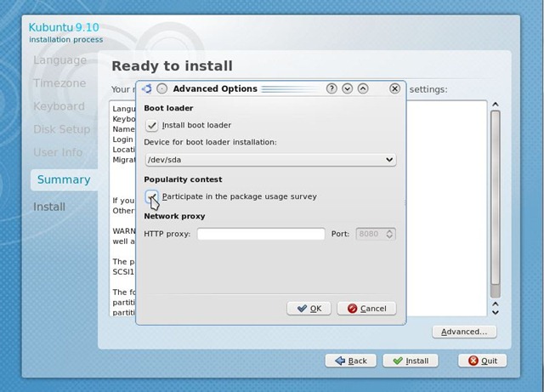Click the question mark help icon

click(331, 89)
